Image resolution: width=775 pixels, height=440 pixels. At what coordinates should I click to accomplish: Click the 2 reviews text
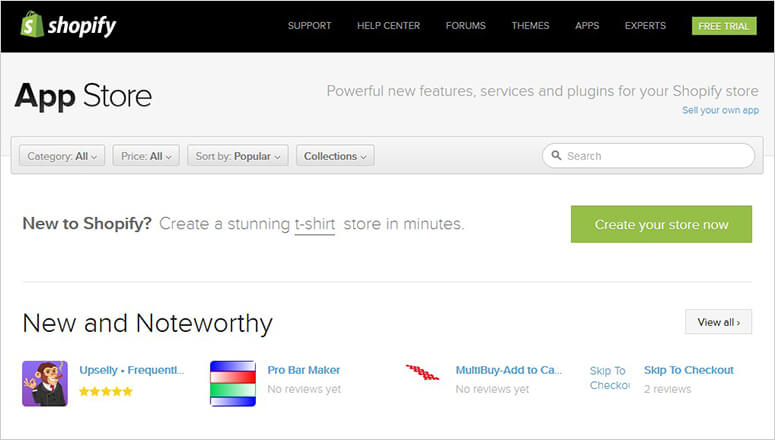[x=667, y=389]
